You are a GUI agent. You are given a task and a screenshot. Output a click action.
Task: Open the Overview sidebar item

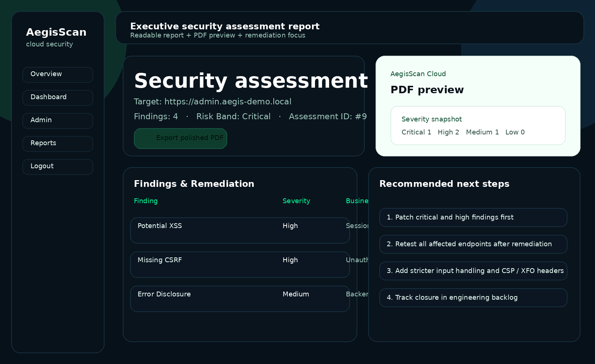[x=58, y=74]
